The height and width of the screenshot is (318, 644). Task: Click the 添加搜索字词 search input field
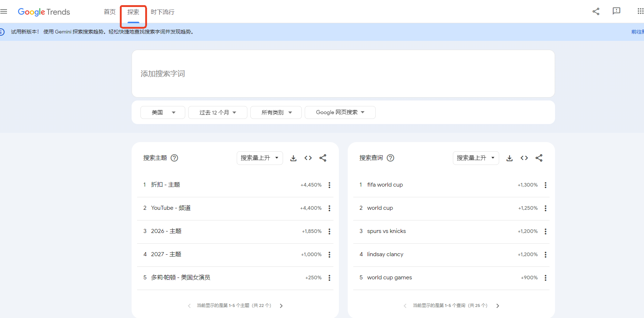pyautogui.click(x=343, y=74)
